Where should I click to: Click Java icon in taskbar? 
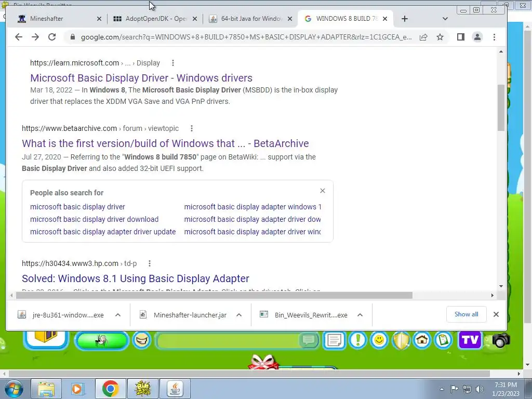tap(175, 389)
